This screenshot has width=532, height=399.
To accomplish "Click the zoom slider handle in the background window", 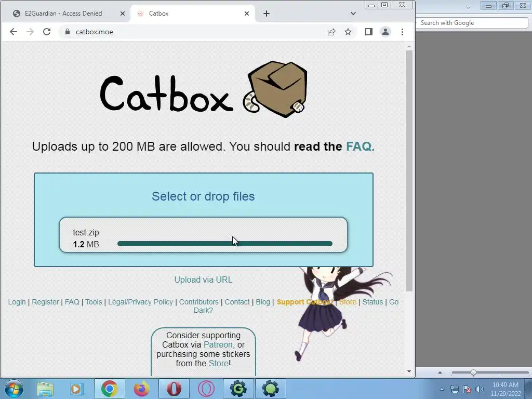I will 473,373.
